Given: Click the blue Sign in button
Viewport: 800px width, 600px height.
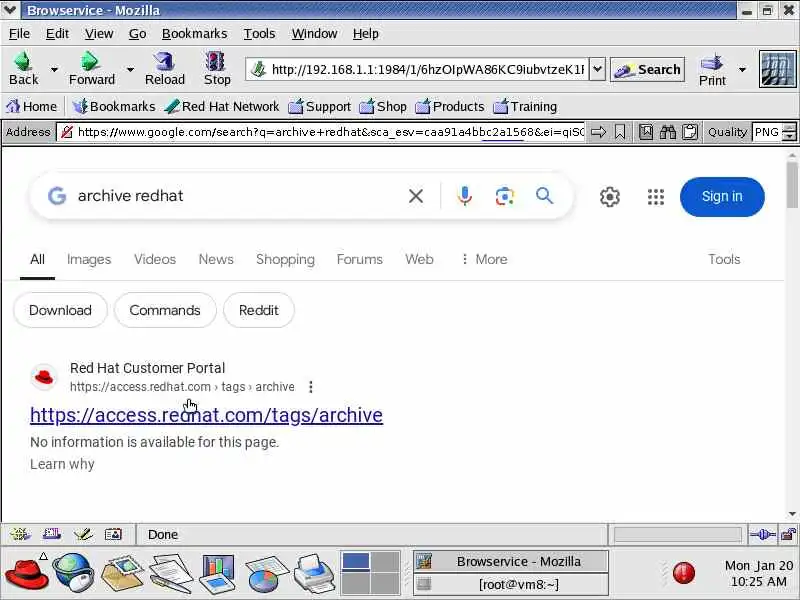Looking at the screenshot, I should (722, 196).
